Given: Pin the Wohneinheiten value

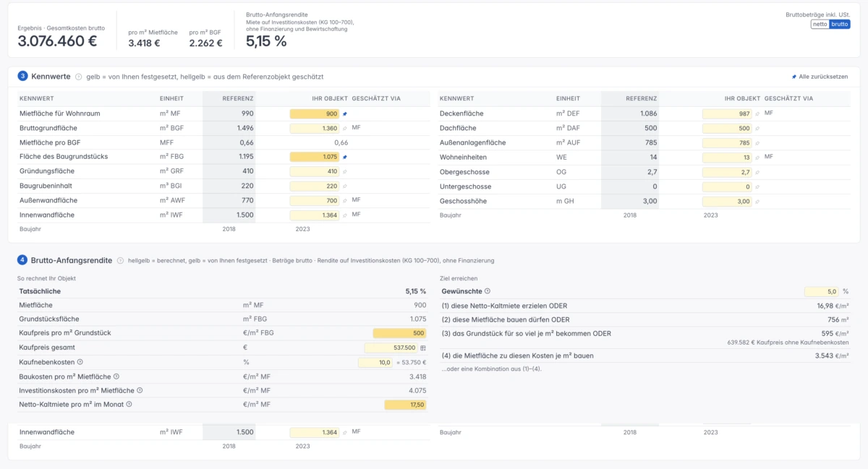Looking at the screenshot, I should [757, 157].
